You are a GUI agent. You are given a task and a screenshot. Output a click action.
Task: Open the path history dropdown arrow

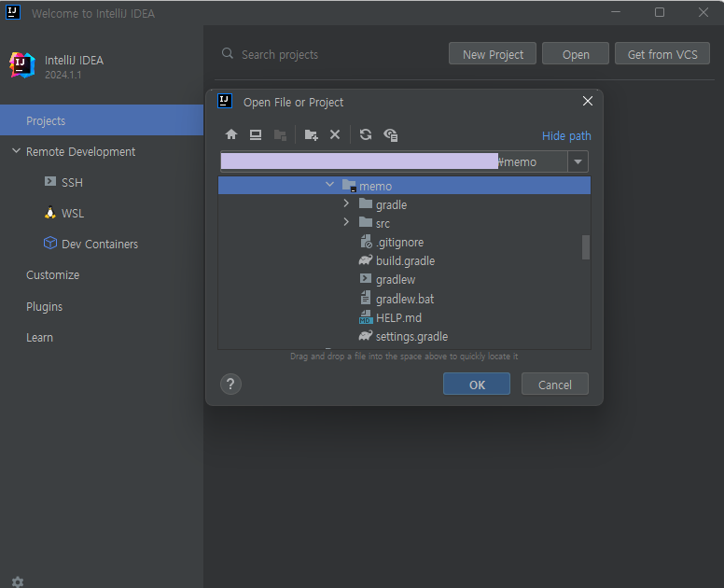pos(578,161)
